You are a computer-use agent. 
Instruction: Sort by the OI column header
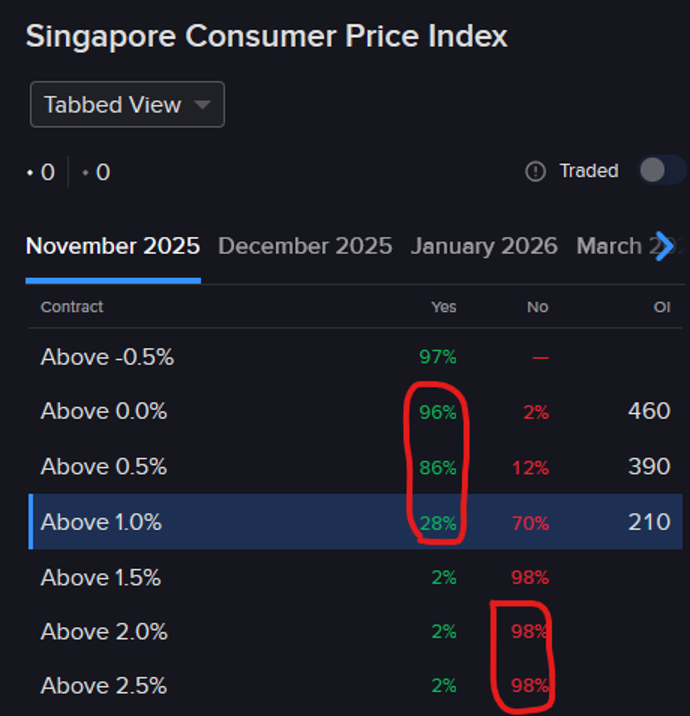[x=662, y=307]
